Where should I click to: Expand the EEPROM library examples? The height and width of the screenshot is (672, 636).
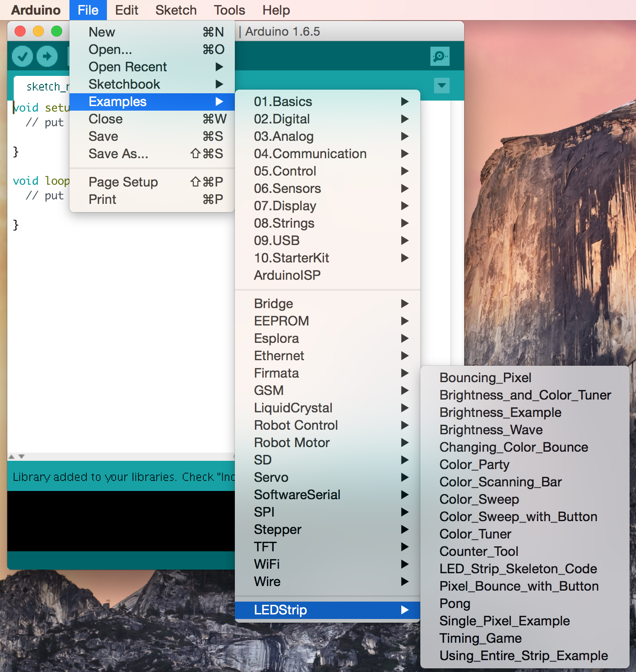328,321
